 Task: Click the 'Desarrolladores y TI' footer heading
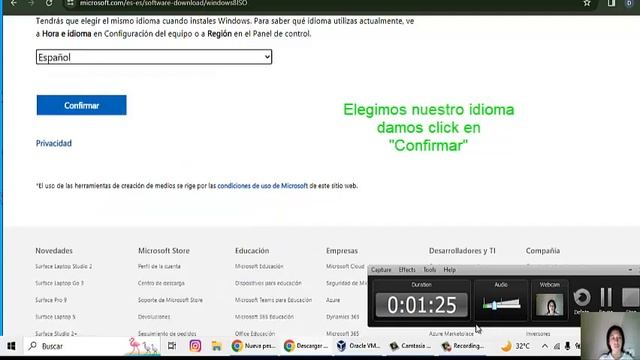click(x=462, y=251)
